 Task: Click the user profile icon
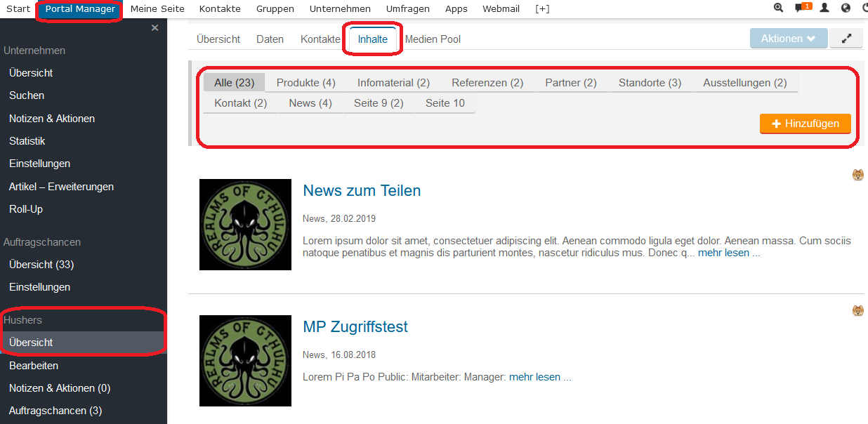pos(824,8)
